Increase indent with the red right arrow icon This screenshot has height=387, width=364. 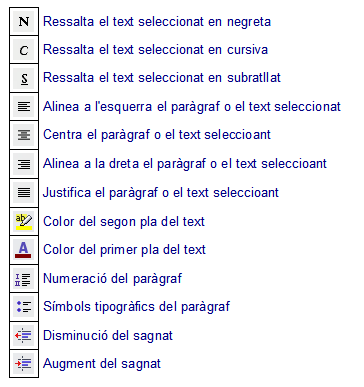[24, 363]
